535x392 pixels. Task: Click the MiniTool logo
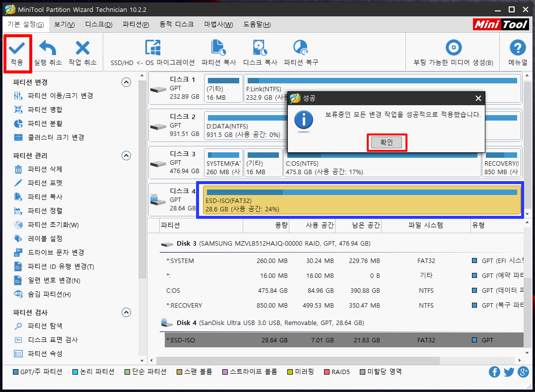pos(501,25)
